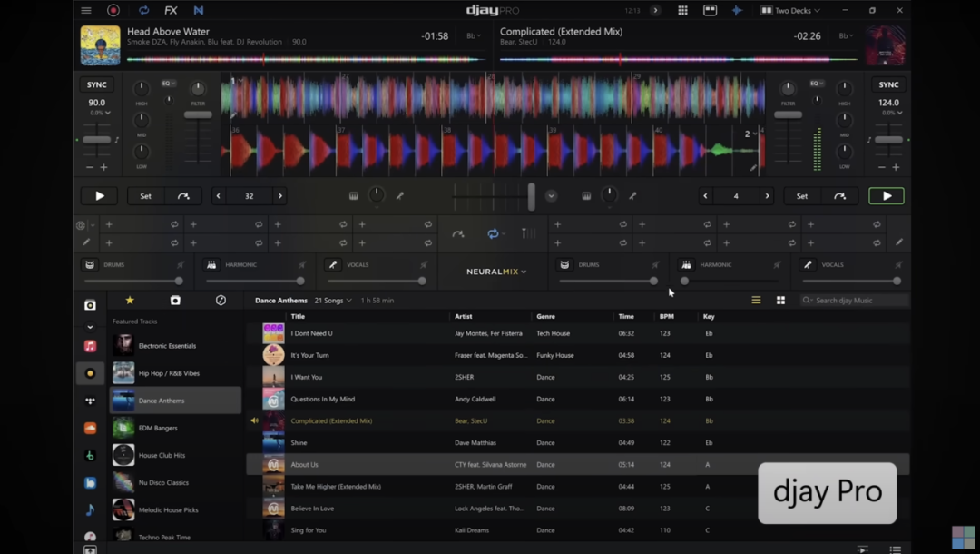Open the Featured star tab
Image resolution: width=980 pixels, height=554 pixels.
130,300
